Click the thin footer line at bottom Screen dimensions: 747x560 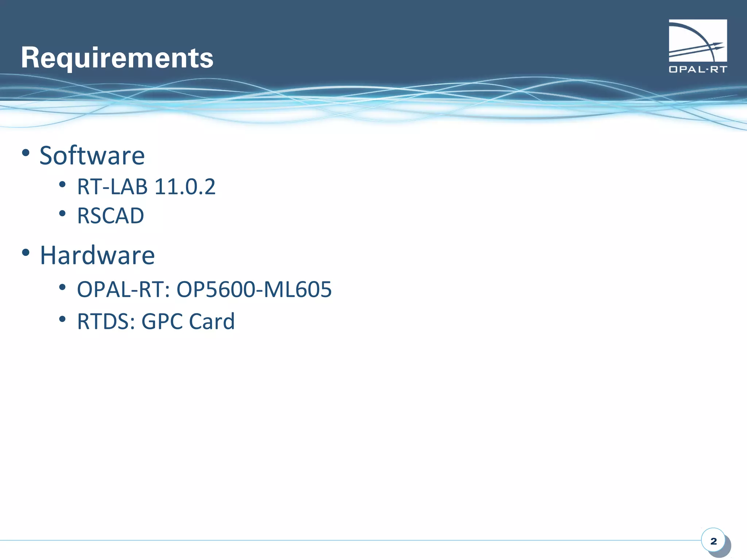328,540
